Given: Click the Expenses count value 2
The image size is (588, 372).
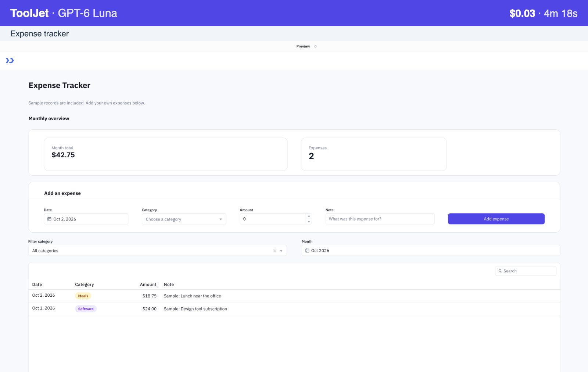Looking at the screenshot, I should pos(311,156).
